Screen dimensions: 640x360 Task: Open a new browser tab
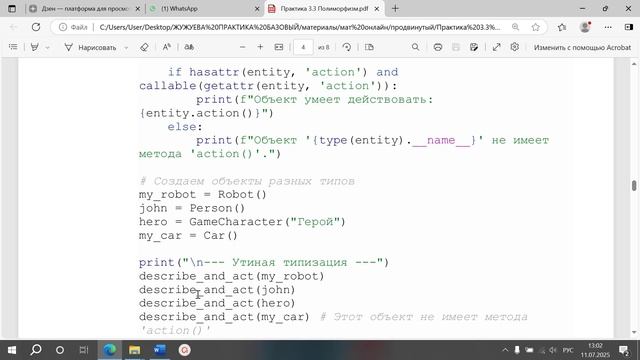pyautogui.click(x=395, y=9)
